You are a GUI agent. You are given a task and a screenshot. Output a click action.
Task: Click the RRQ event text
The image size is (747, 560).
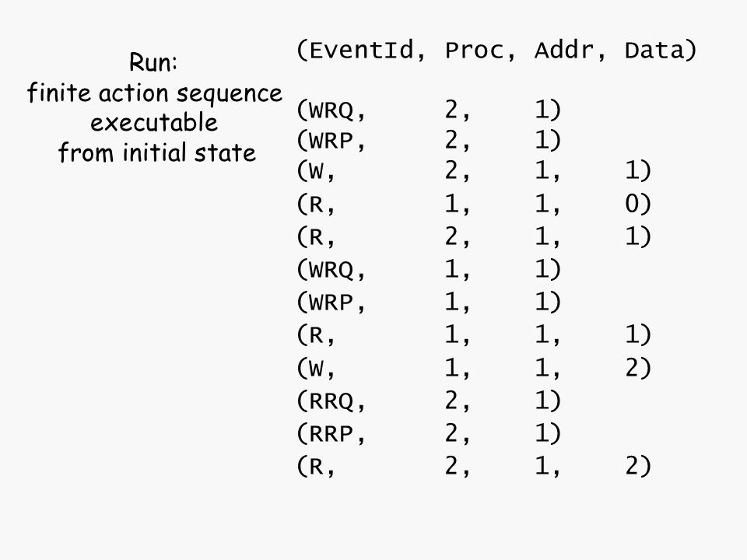pos(331,401)
